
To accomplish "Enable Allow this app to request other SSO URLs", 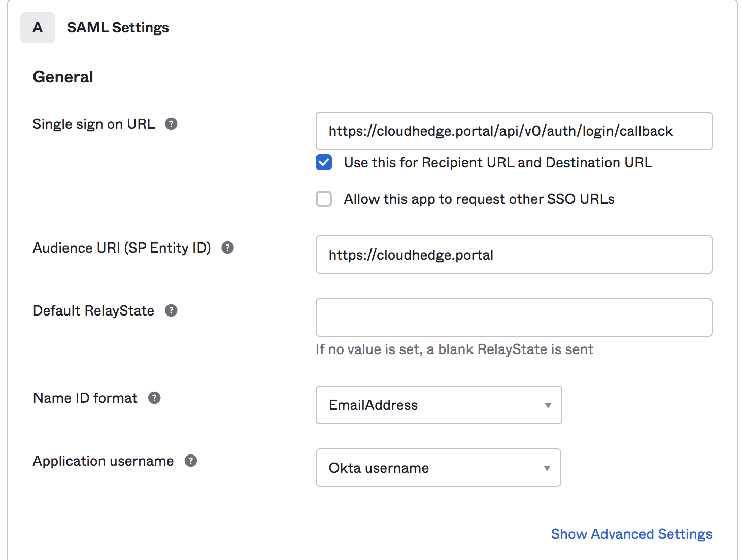I will tap(324, 199).
